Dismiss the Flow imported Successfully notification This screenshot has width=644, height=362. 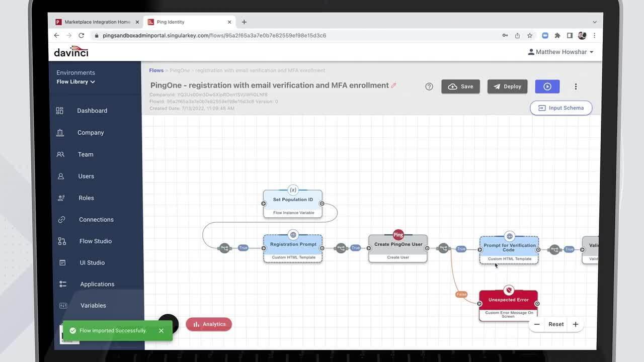coord(161,330)
